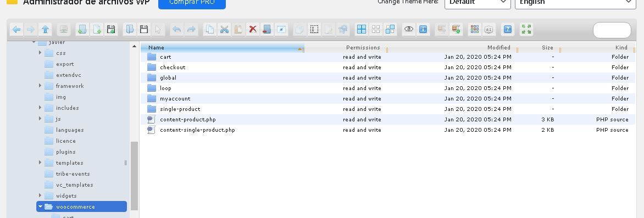Click the search input field
644x218 pixels.
(612, 30)
